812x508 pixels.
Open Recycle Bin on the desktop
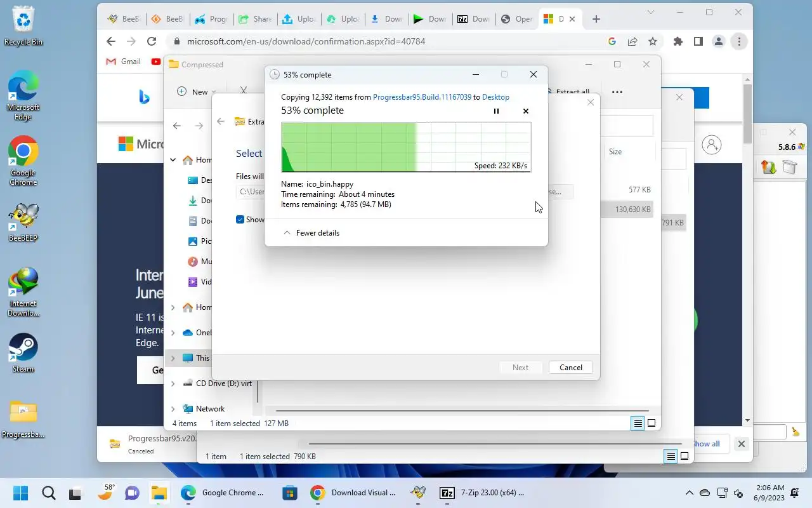pyautogui.click(x=23, y=26)
